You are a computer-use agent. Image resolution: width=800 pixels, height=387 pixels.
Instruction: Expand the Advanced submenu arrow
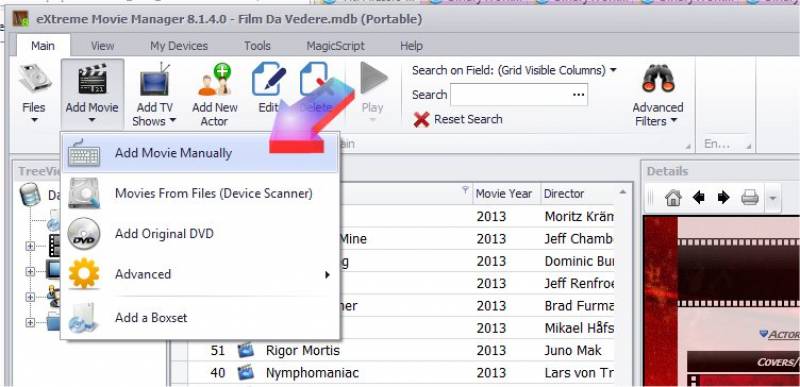(x=327, y=275)
